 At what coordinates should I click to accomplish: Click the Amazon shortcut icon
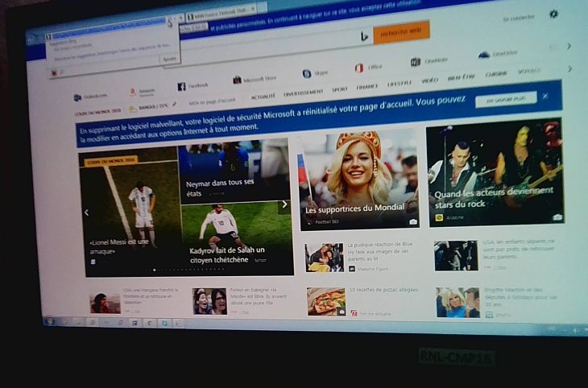(x=133, y=91)
